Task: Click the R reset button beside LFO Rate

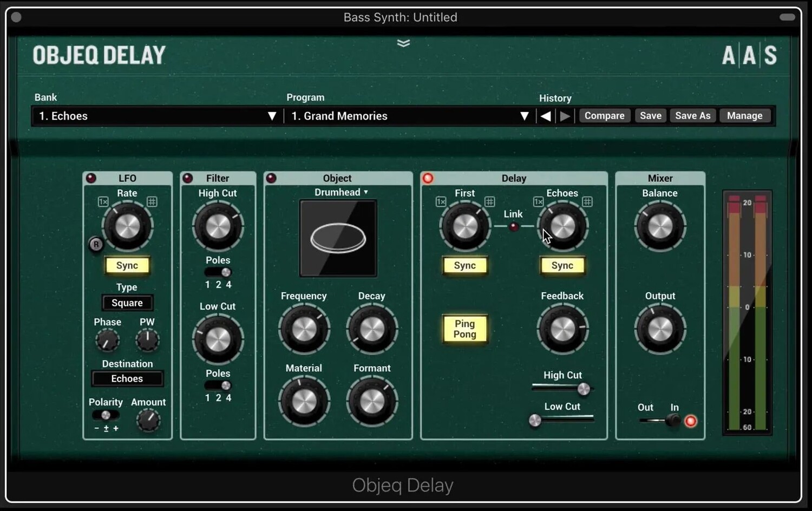Action: [96, 244]
